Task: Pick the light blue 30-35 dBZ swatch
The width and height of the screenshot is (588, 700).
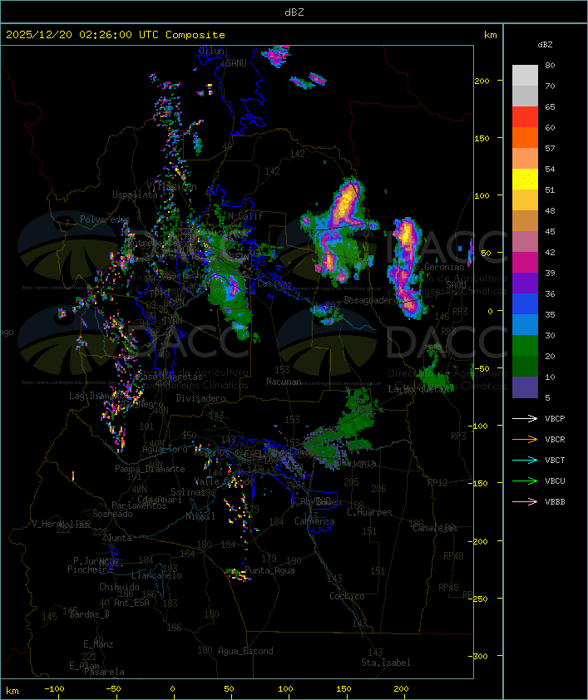Action: click(525, 324)
